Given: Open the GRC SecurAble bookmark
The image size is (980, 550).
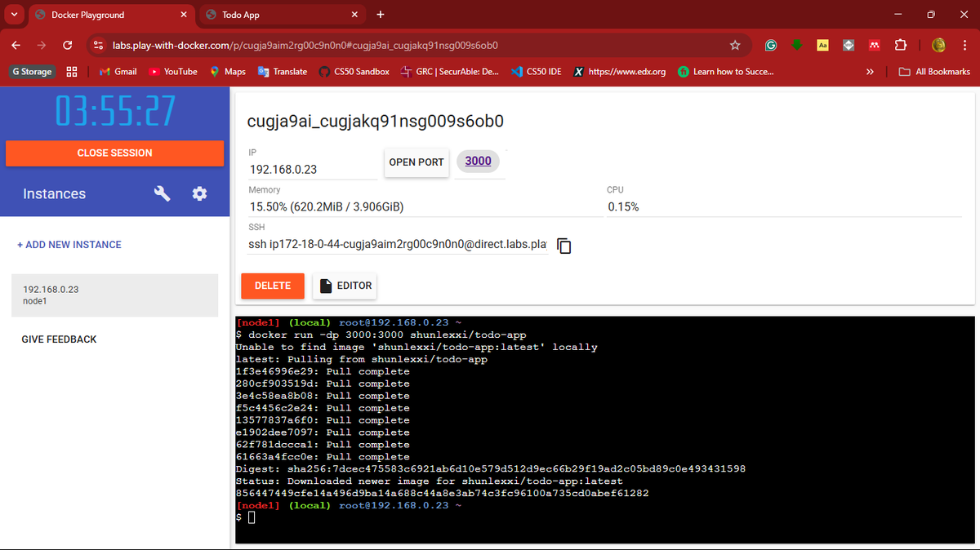Looking at the screenshot, I should (x=450, y=72).
